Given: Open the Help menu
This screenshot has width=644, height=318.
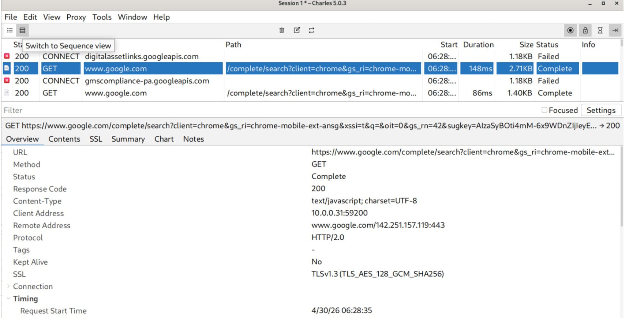Looking at the screenshot, I should 161,17.
